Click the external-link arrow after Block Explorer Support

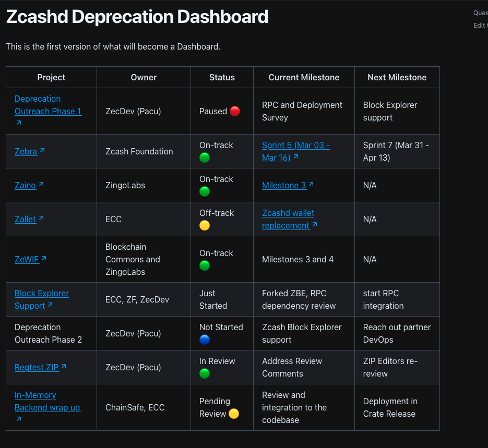pyautogui.click(x=51, y=305)
